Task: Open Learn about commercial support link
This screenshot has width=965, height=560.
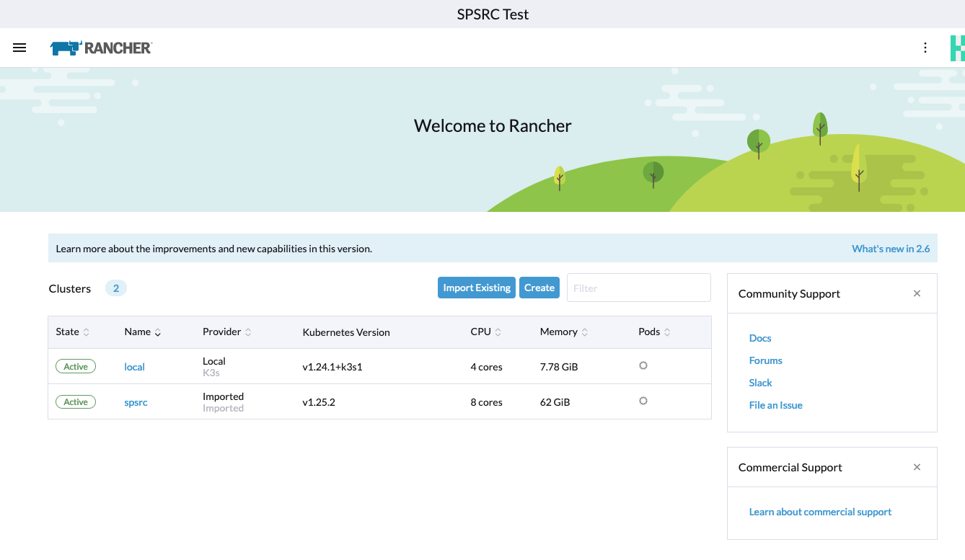Action: coord(820,512)
